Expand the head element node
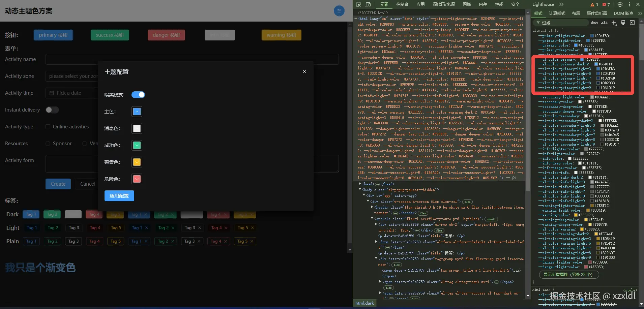The height and width of the screenshot is (309, 644). [360, 184]
